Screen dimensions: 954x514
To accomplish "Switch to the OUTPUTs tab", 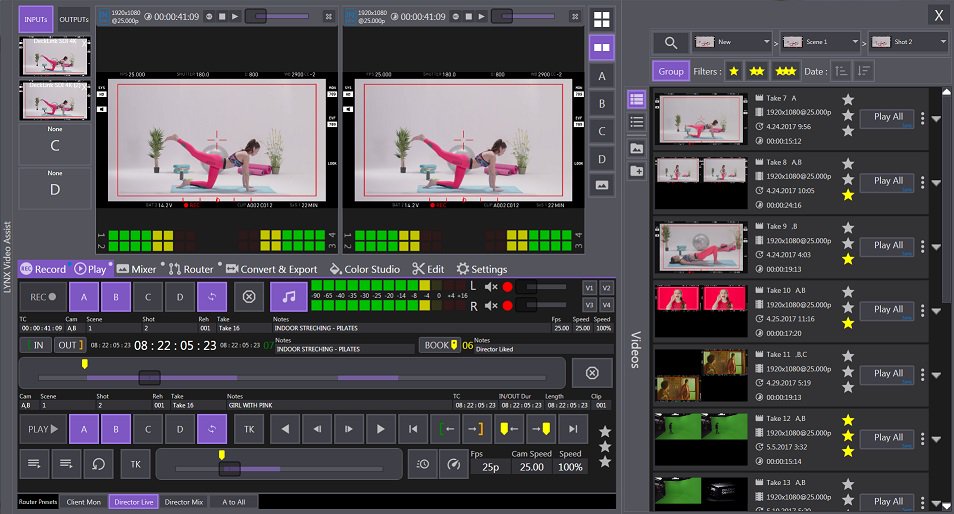I will (74, 19).
